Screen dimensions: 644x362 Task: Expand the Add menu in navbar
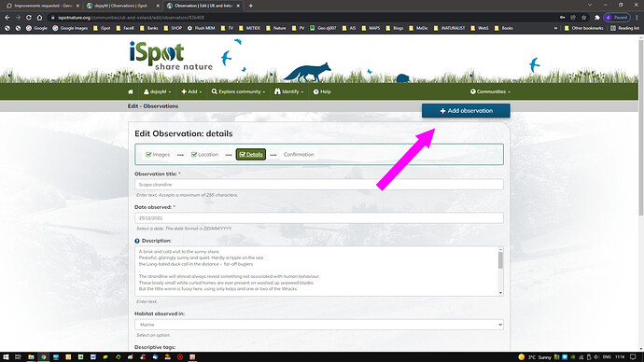point(191,91)
